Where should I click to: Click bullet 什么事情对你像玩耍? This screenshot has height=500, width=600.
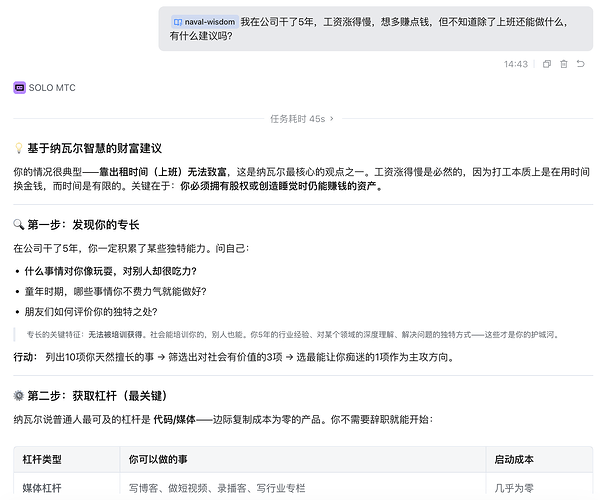pyautogui.click(x=111, y=271)
